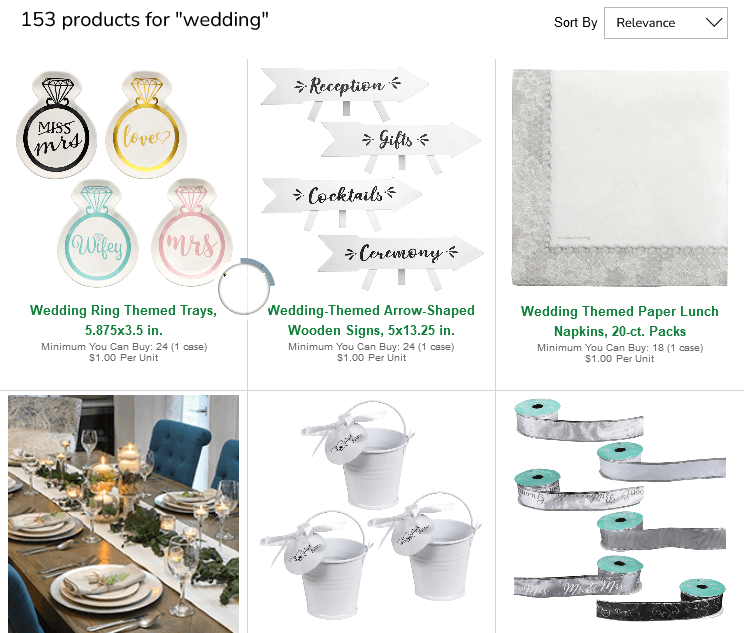Click the black Miss Mrs ring tray

pos(56,125)
